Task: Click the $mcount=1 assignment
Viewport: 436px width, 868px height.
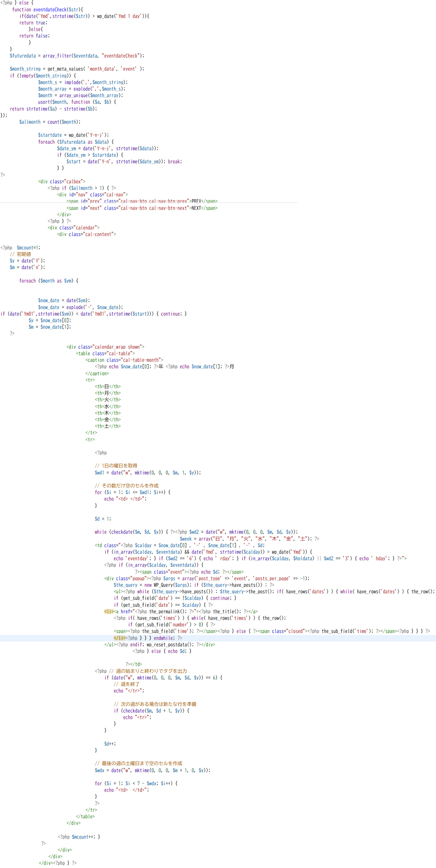Action: tap(28, 248)
